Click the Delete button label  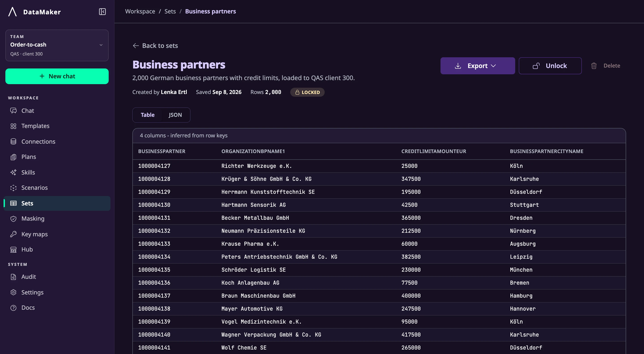coord(612,66)
